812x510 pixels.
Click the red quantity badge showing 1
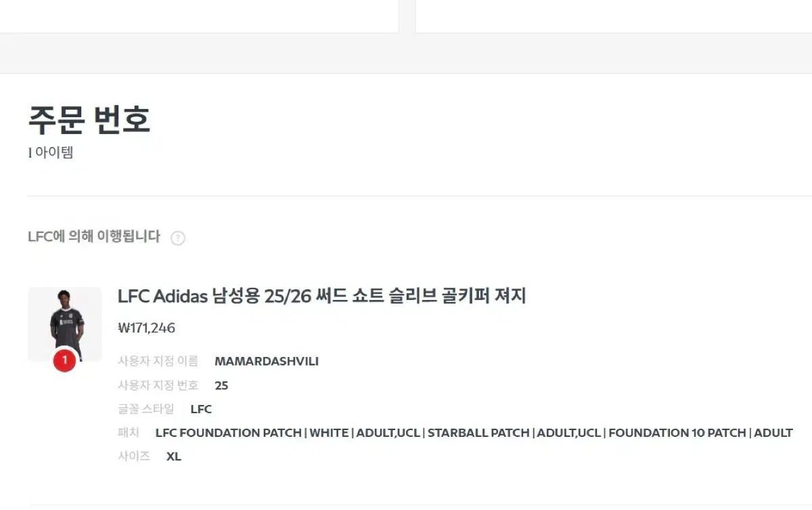click(x=65, y=360)
